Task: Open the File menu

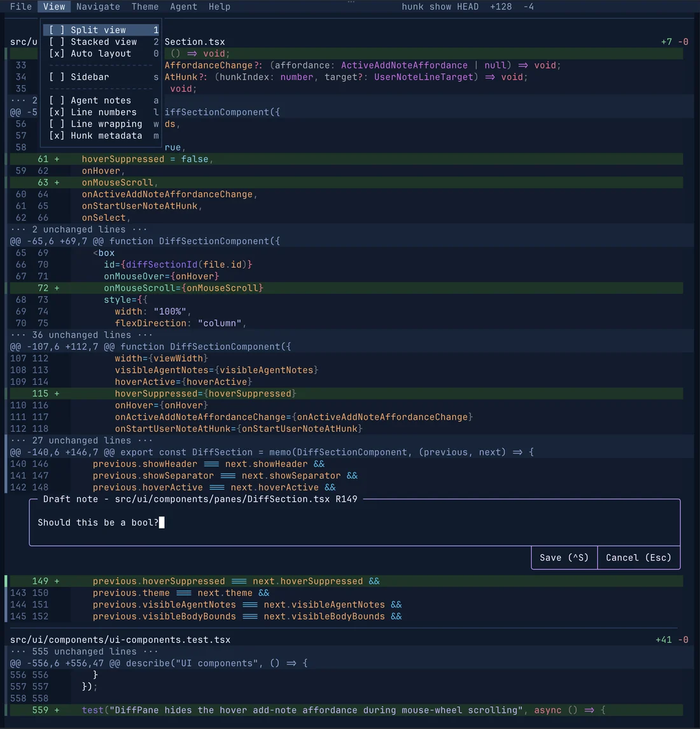Action: [21, 6]
